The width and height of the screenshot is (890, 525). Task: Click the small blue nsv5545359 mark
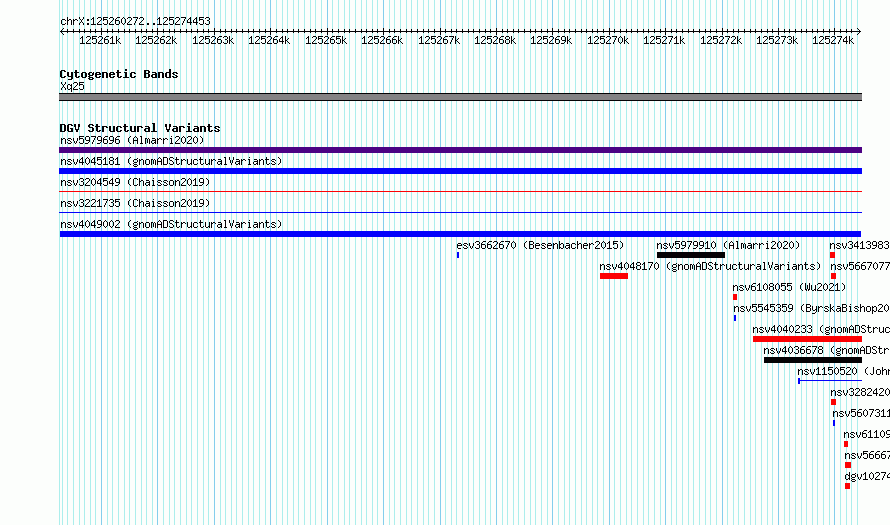735,318
